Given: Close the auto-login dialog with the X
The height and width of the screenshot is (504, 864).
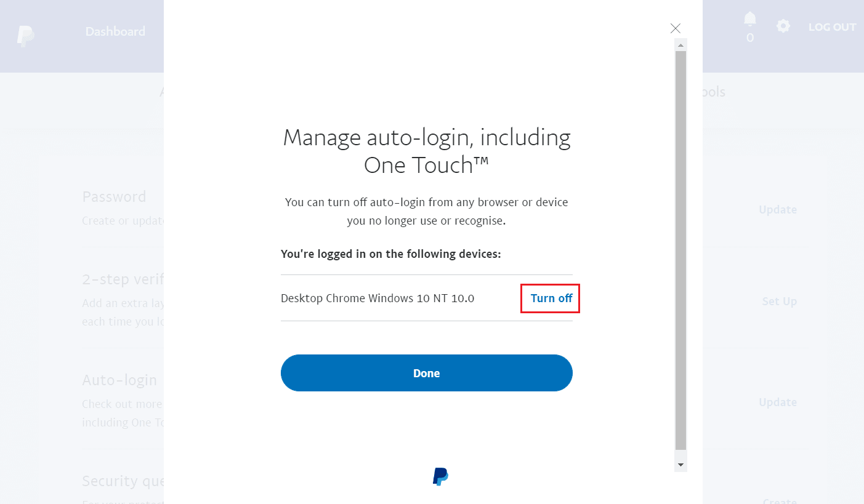Looking at the screenshot, I should click(676, 28).
